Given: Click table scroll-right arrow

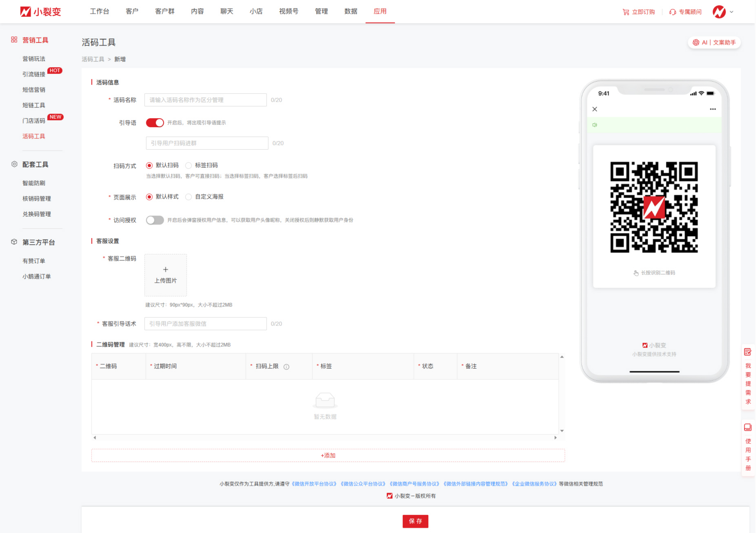Looking at the screenshot, I should click(555, 438).
